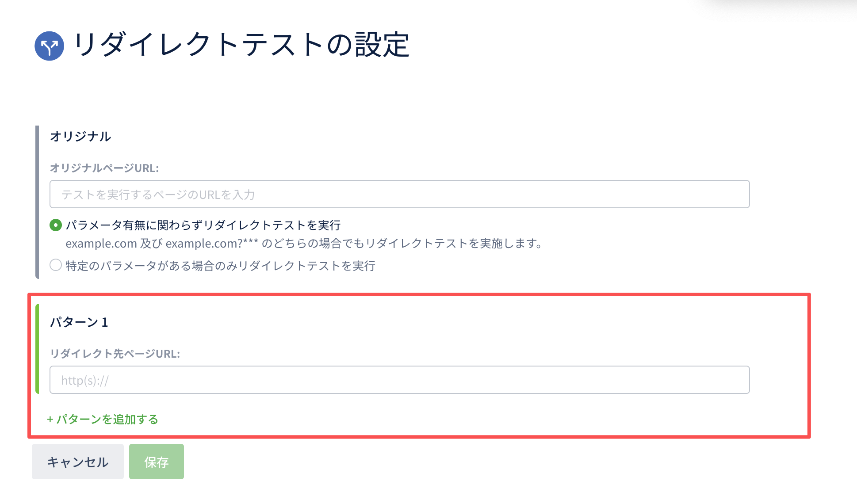Focus the original page URL input

399,194
